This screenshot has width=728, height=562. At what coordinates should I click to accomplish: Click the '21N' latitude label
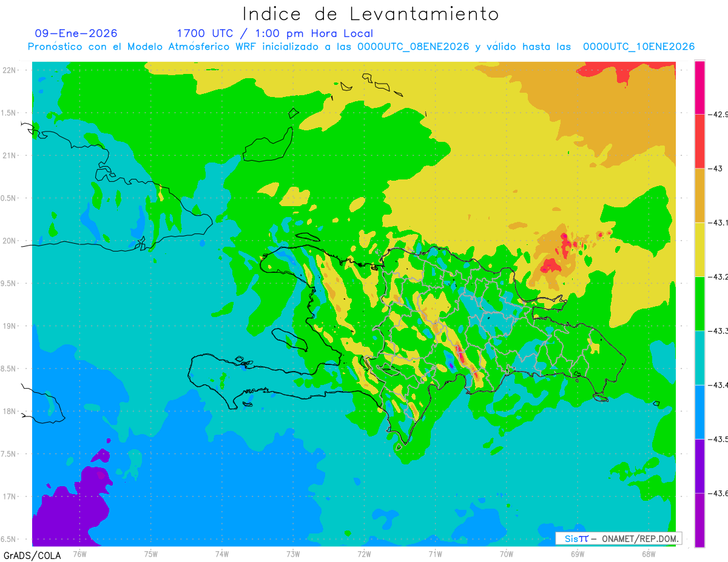[10, 156]
